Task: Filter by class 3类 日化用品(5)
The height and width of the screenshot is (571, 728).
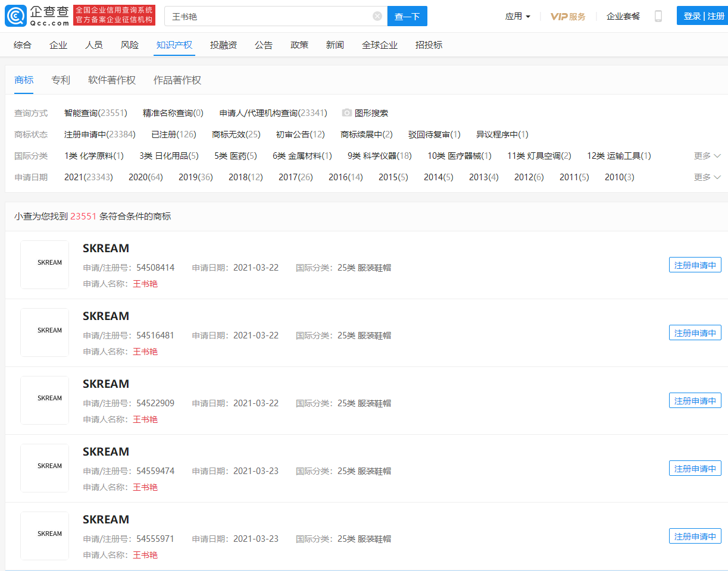Action: tap(169, 156)
